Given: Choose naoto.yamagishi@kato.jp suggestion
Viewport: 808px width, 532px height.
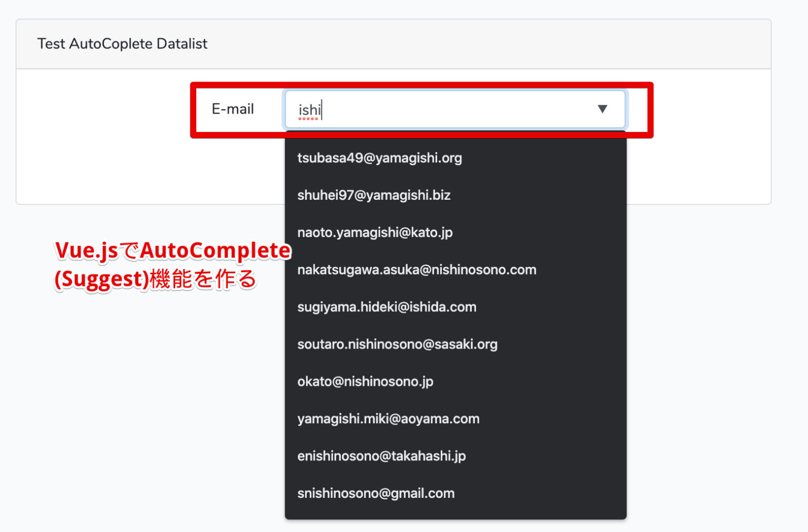Looking at the screenshot, I should coord(375,232).
